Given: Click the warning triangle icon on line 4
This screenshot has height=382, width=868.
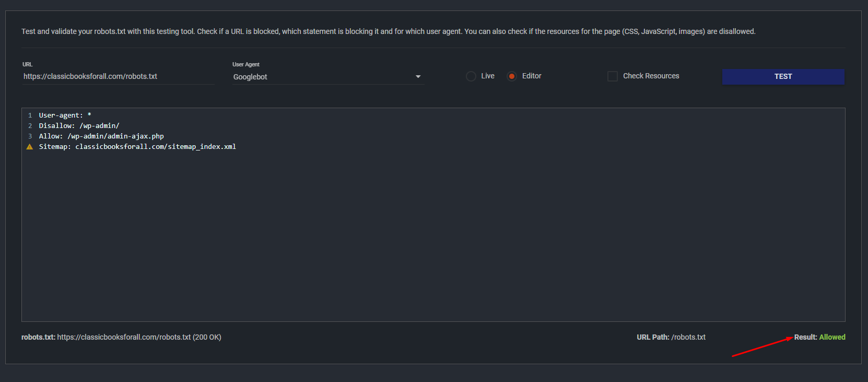Looking at the screenshot, I should click(30, 147).
